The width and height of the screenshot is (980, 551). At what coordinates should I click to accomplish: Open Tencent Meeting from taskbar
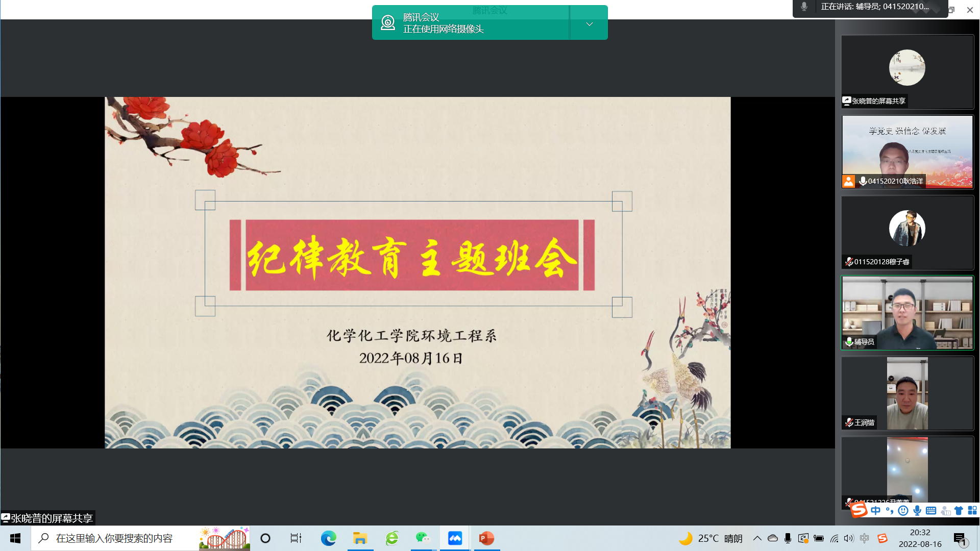pos(455,538)
